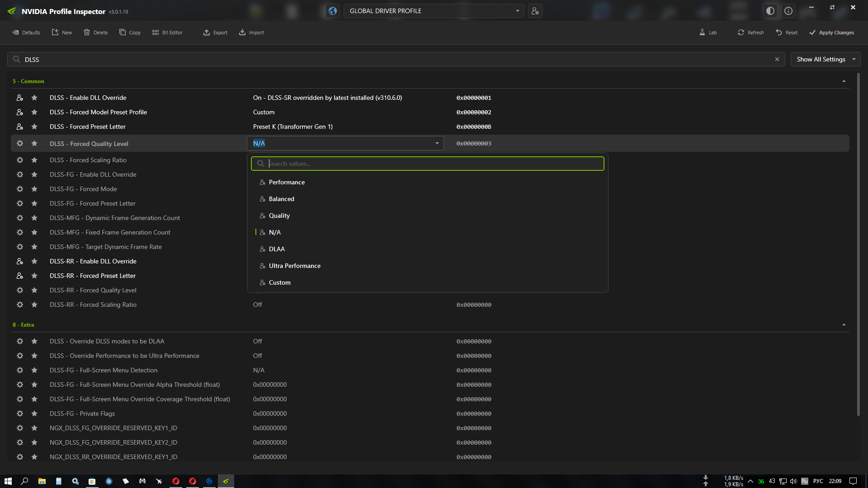
Task: Toggle favorite star for DLSS - Forced Quality Level
Action: [x=34, y=143]
